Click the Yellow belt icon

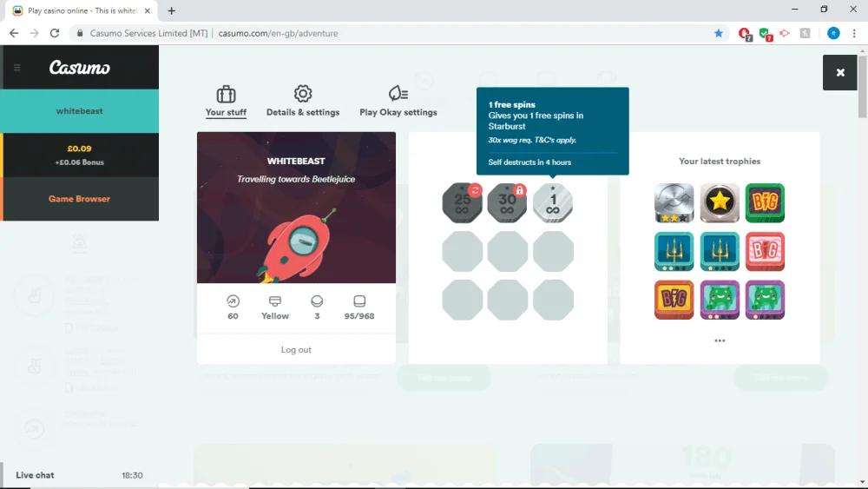click(275, 301)
